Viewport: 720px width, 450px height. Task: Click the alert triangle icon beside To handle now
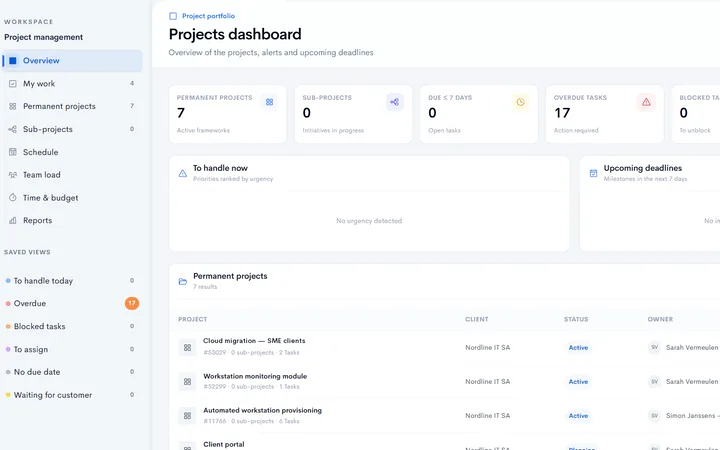[183, 173]
